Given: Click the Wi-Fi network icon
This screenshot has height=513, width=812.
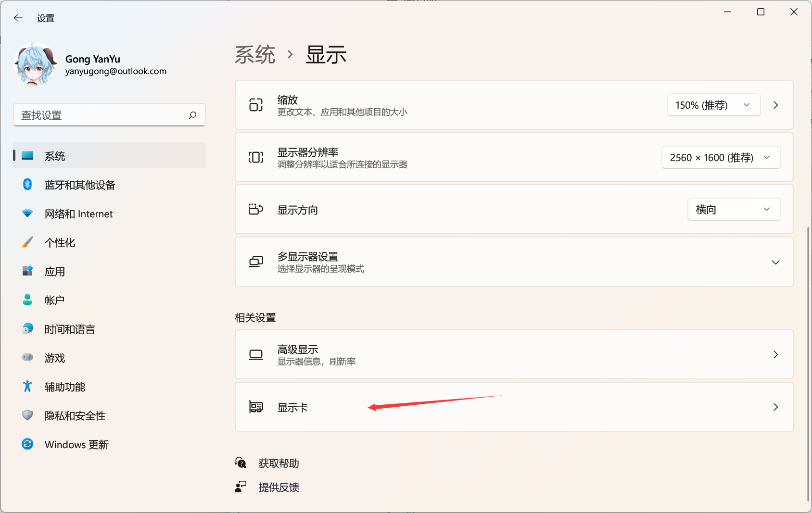Looking at the screenshot, I should (x=27, y=213).
